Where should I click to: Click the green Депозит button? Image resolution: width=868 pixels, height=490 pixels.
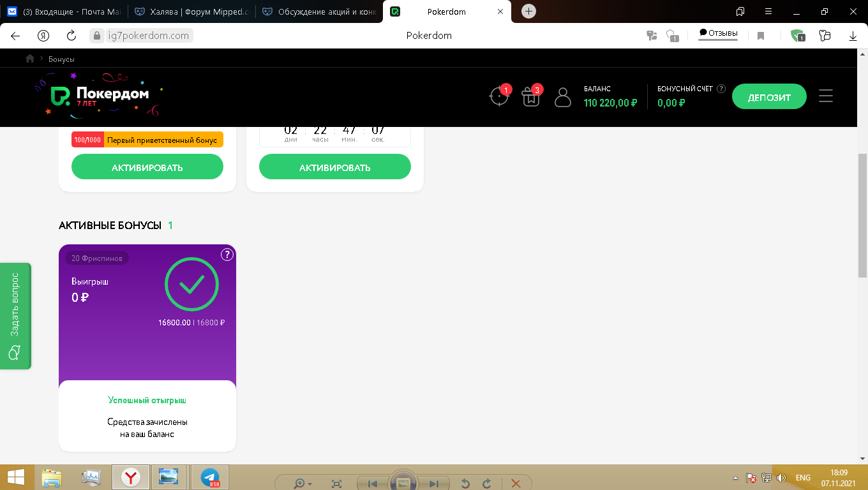769,97
